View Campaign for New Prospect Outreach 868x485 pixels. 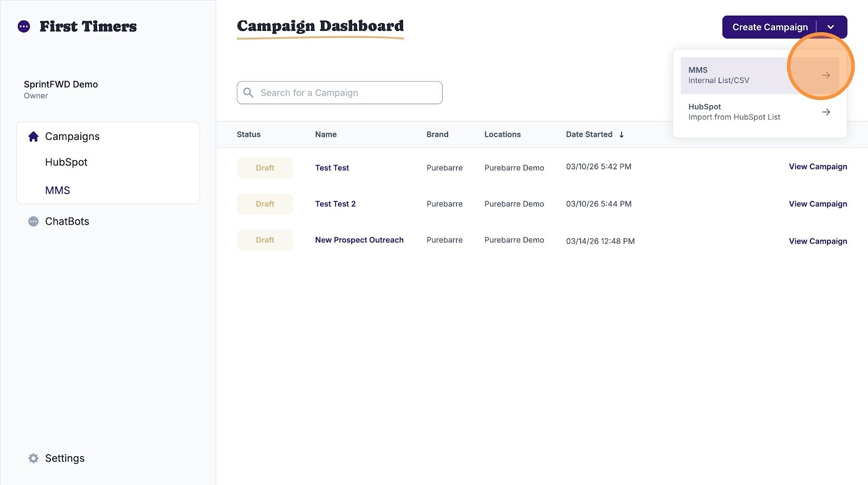tap(818, 241)
